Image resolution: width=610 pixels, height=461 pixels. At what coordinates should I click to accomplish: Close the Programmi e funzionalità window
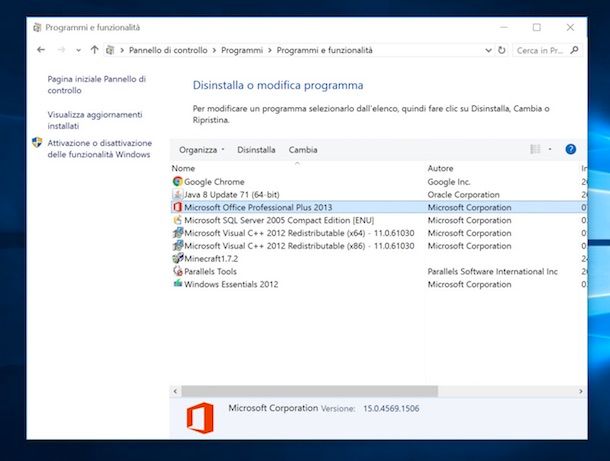pos(570,27)
